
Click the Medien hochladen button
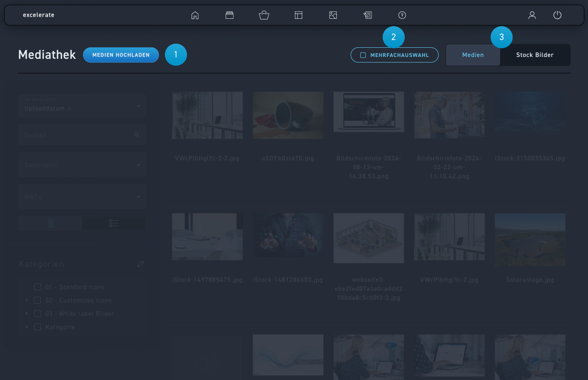pyautogui.click(x=121, y=55)
